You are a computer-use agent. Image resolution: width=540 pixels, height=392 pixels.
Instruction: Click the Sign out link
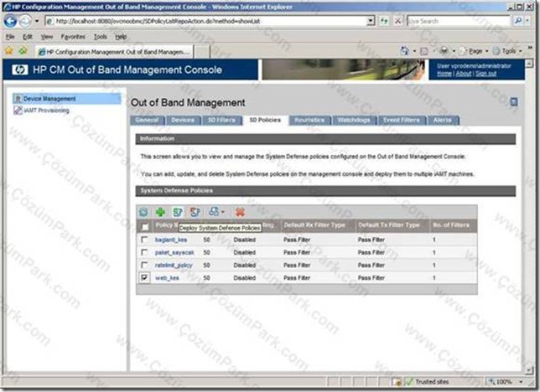[x=486, y=74]
